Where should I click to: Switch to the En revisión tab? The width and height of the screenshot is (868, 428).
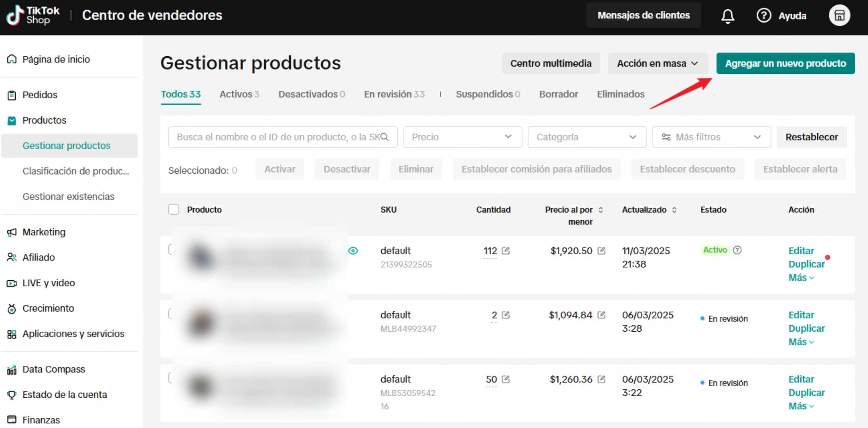point(394,94)
